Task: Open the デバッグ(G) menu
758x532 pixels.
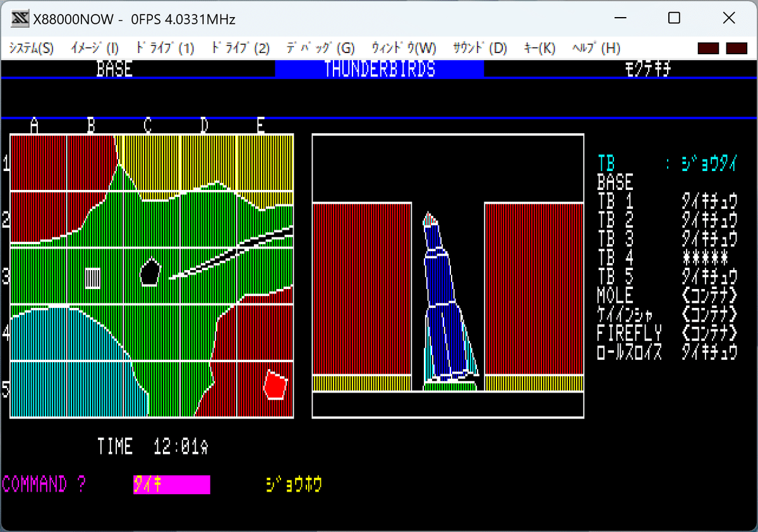Action: (x=321, y=48)
